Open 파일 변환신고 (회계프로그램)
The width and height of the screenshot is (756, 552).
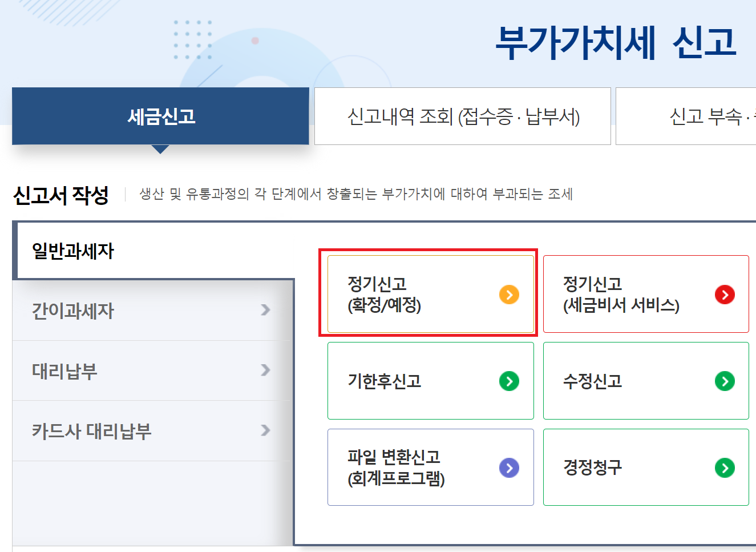[x=431, y=468]
